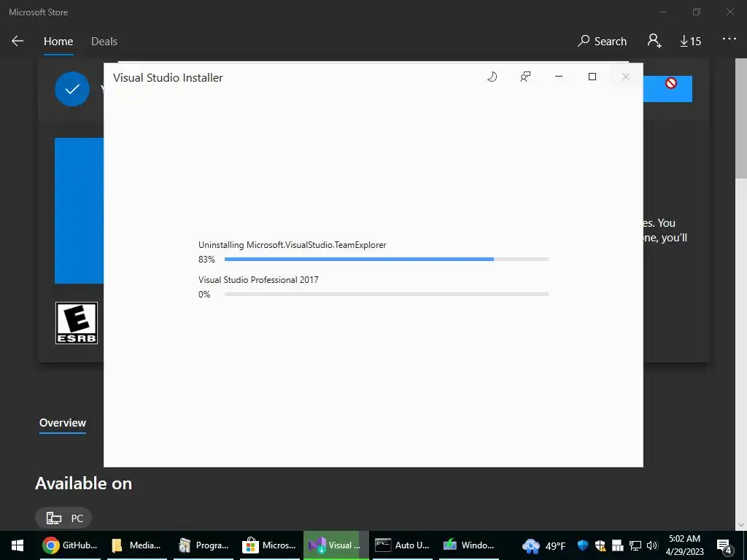Open the Media folder taskbar item
Image resolution: width=747 pixels, height=560 pixels.
coord(136,545)
